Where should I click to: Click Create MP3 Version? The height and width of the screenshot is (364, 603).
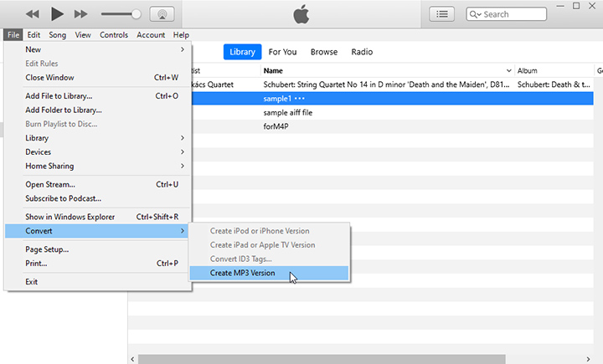coord(269,273)
